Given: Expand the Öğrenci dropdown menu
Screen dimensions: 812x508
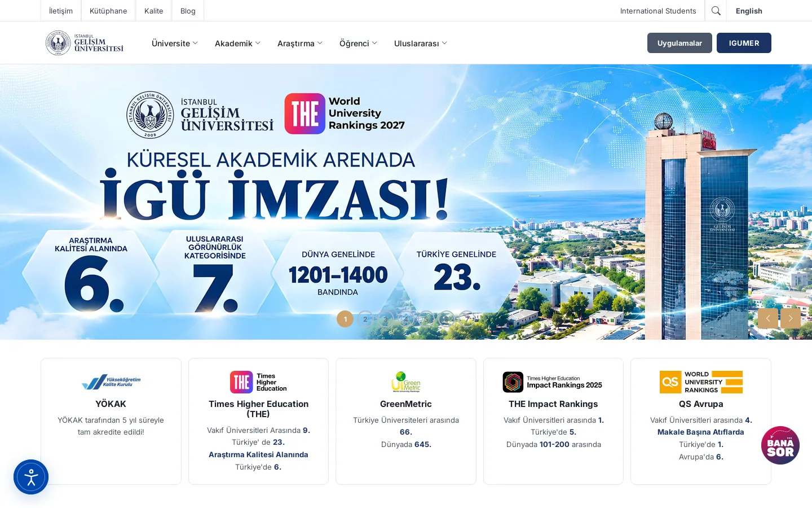Looking at the screenshot, I should click(x=358, y=43).
